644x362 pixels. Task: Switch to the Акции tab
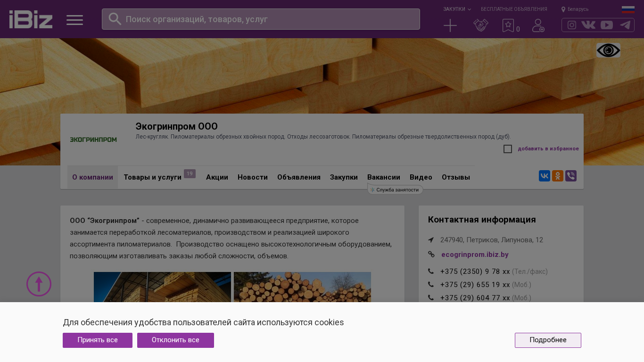pyautogui.click(x=217, y=177)
